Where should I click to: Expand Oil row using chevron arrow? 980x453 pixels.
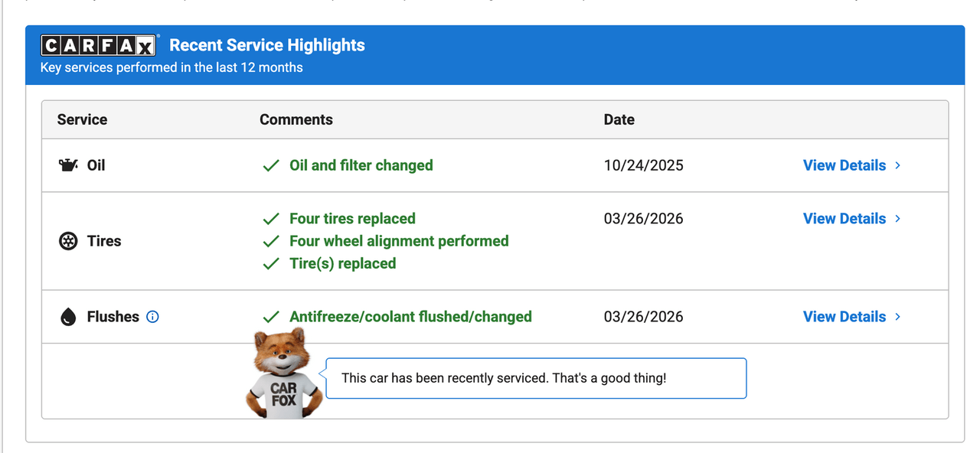(x=898, y=165)
